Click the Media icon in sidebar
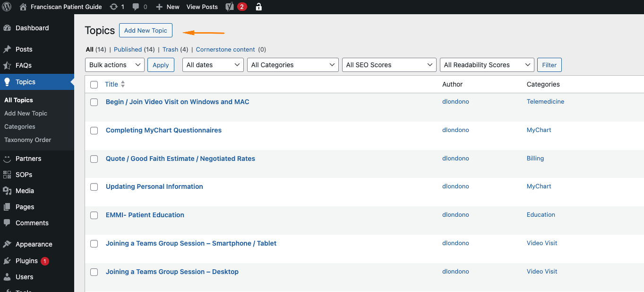This screenshot has width=644, height=292. (x=7, y=191)
